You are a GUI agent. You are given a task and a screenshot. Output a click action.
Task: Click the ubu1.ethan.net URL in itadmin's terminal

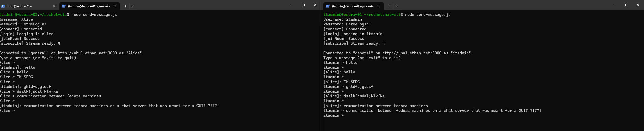point(412,53)
